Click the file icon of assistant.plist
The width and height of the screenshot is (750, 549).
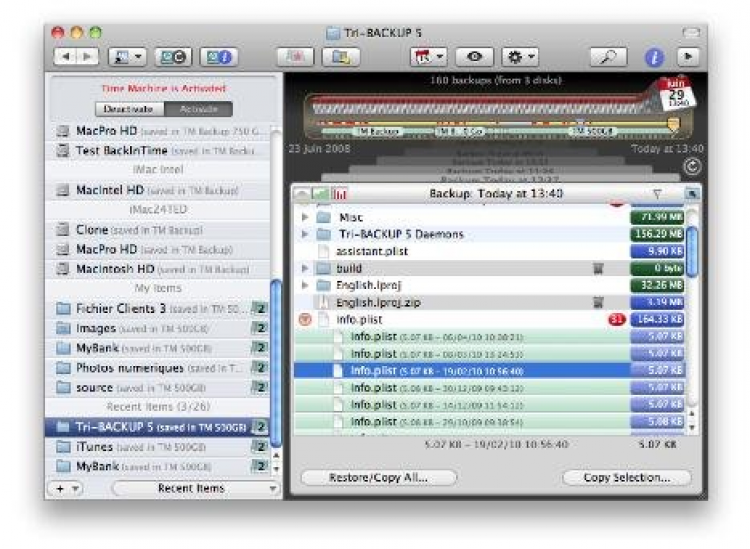pos(324,251)
